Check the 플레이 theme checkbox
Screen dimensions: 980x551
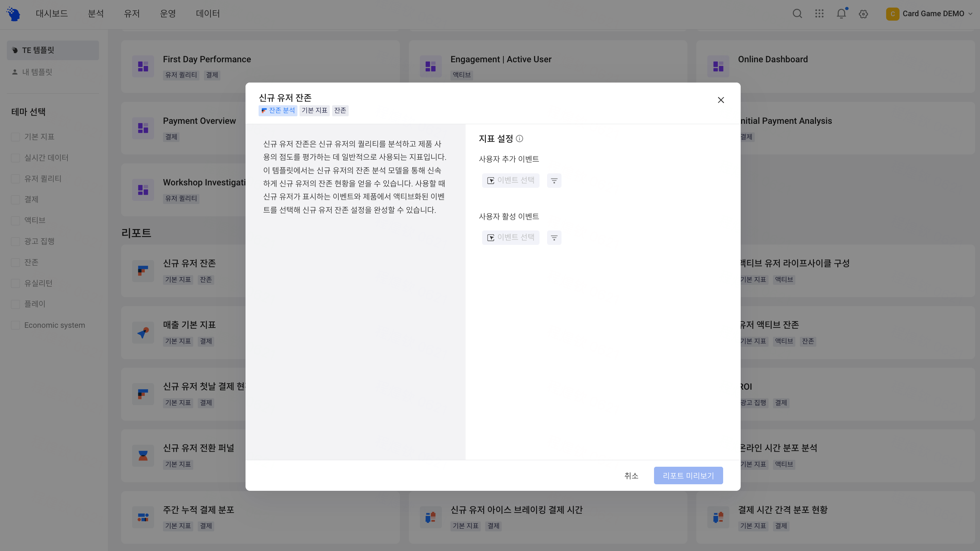(x=15, y=304)
